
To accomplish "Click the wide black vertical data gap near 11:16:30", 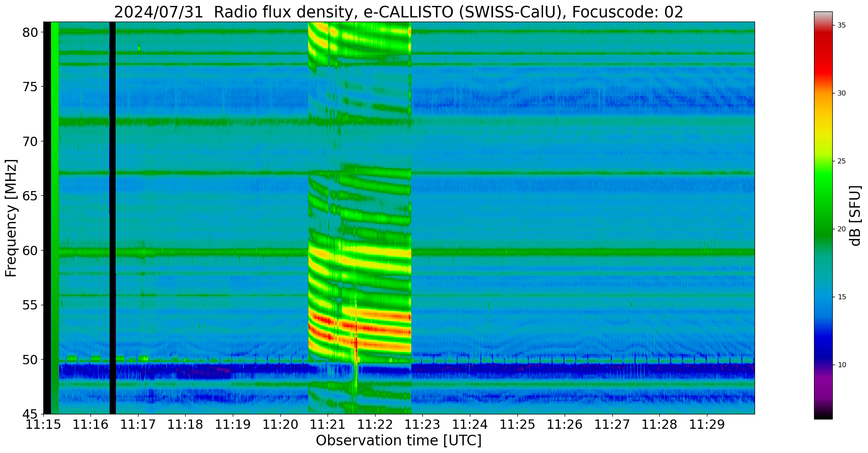I will point(113,218).
